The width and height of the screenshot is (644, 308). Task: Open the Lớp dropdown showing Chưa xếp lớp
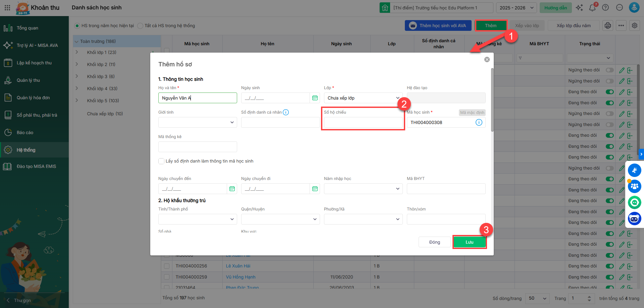pyautogui.click(x=363, y=98)
